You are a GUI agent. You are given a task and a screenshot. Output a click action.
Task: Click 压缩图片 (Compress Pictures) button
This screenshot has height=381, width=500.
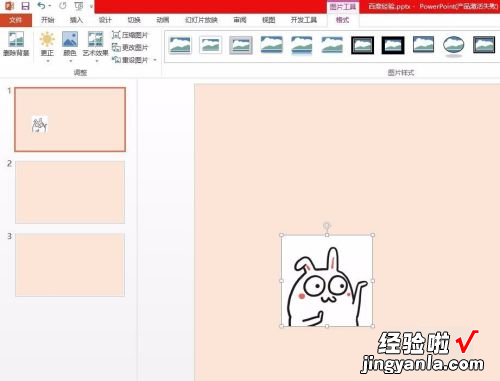(x=130, y=35)
